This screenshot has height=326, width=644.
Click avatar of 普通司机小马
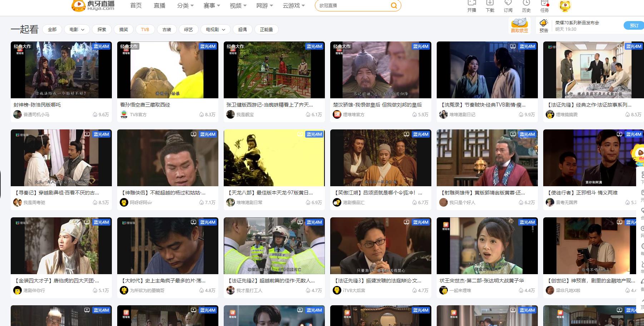(x=18, y=114)
